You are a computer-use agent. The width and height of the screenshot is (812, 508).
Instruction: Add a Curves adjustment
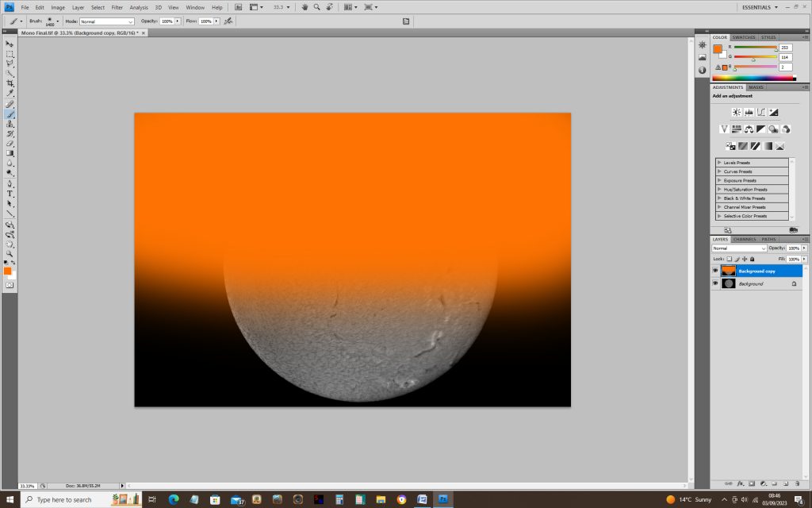[x=761, y=112]
